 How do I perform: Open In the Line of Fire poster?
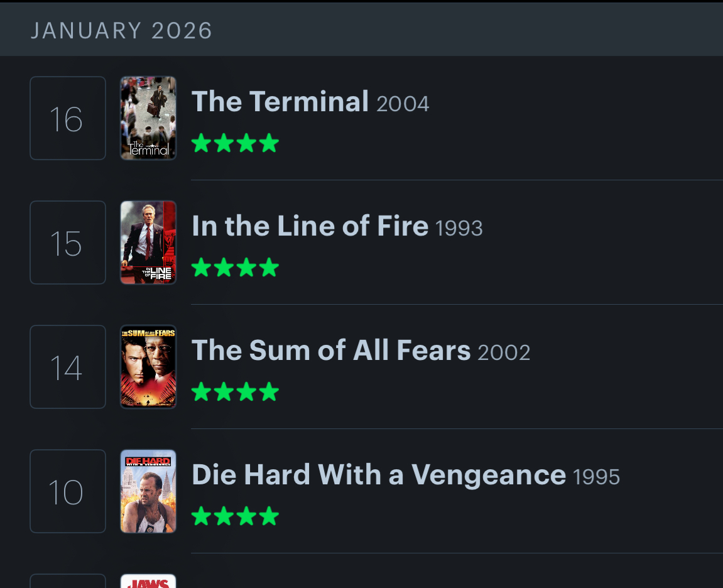click(148, 242)
